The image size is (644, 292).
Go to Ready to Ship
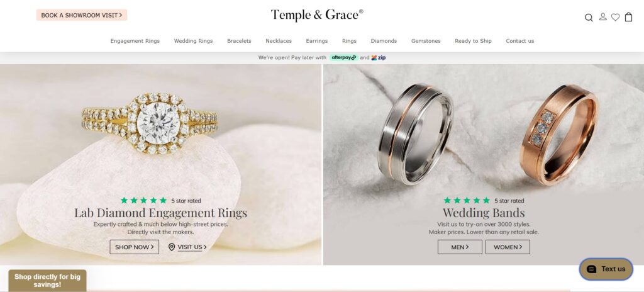[x=473, y=41]
